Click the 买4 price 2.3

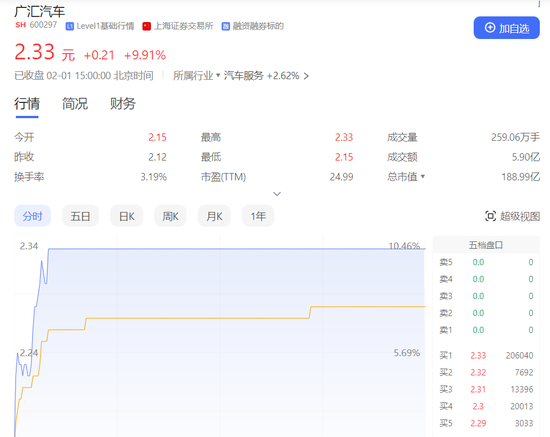478,406
